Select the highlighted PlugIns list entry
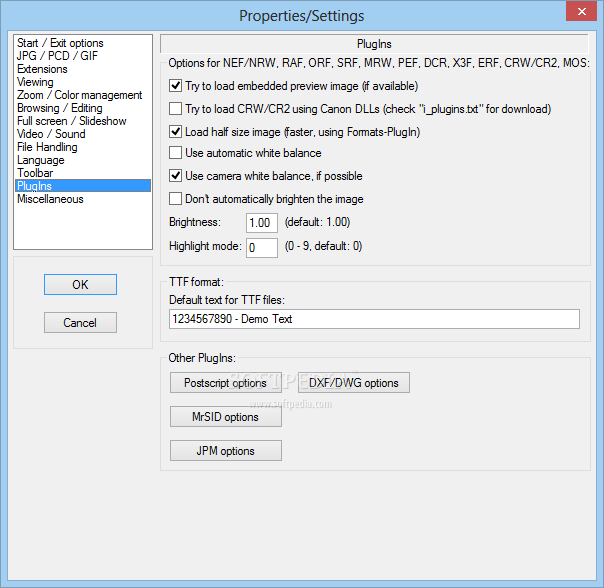Viewport: 604px width, 588px height. click(x=83, y=186)
